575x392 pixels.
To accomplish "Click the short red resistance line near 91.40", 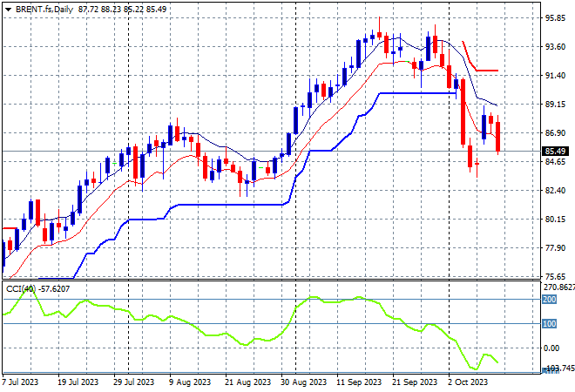I will pyautogui.click(x=487, y=70).
